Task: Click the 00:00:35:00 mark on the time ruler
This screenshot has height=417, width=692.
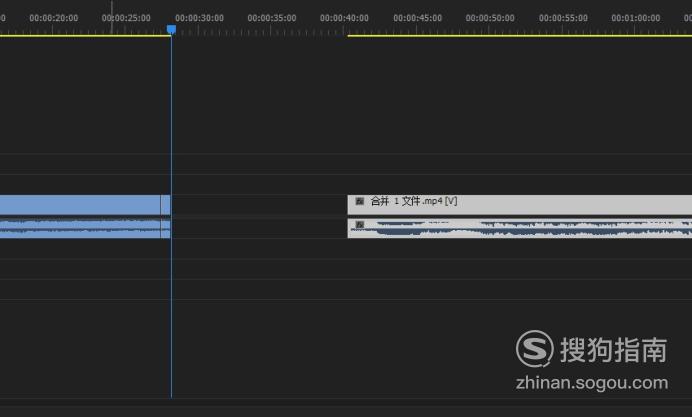Action: tap(272, 18)
